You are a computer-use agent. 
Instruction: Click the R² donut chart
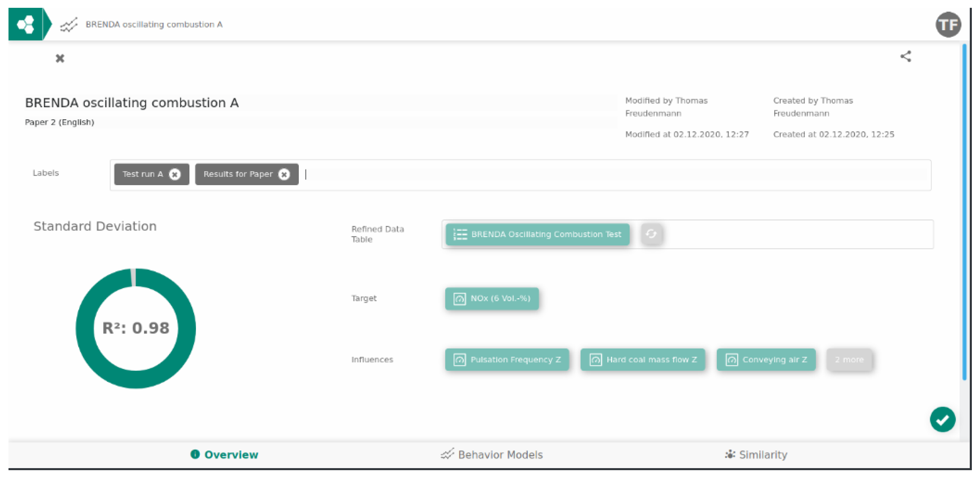[x=136, y=329]
